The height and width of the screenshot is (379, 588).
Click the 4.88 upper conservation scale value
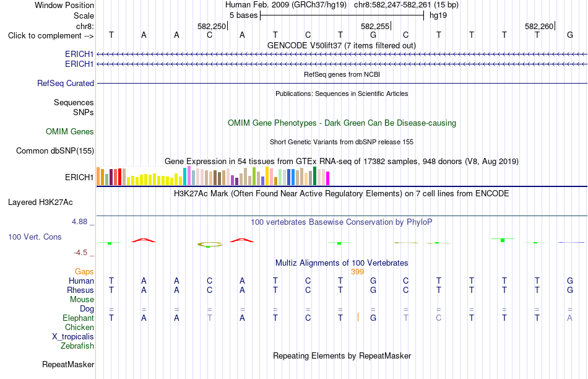coord(79,222)
